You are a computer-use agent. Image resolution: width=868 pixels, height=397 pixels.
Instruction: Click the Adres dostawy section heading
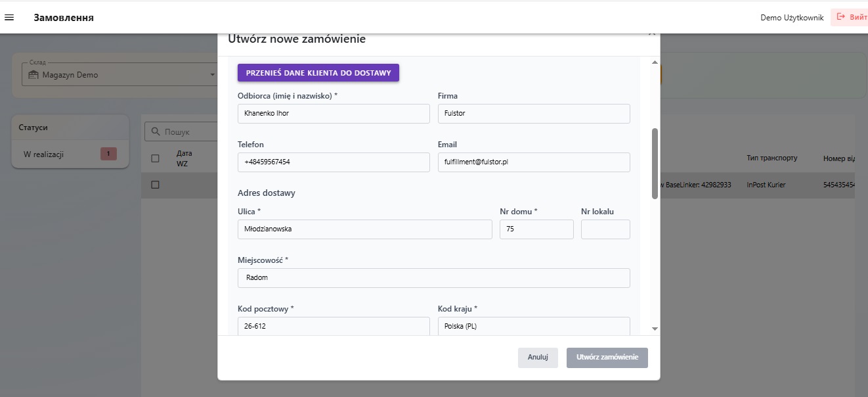coord(267,193)
